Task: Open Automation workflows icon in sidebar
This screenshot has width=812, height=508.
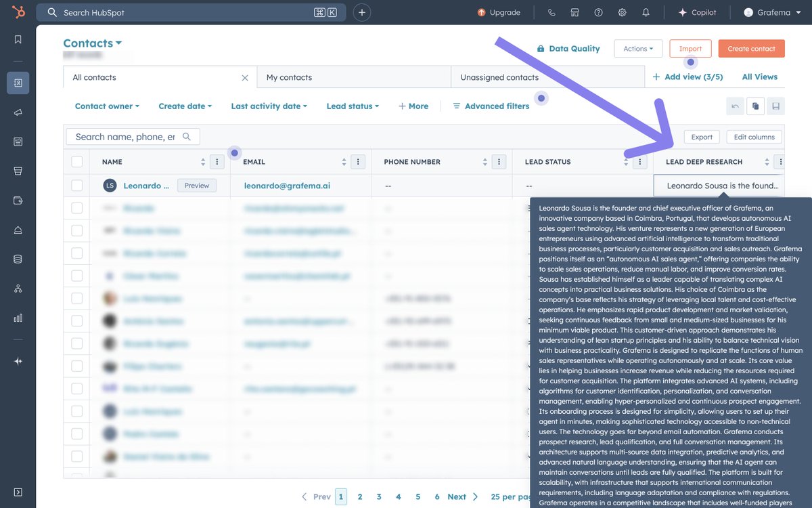Action: click(x=18, y=289)
